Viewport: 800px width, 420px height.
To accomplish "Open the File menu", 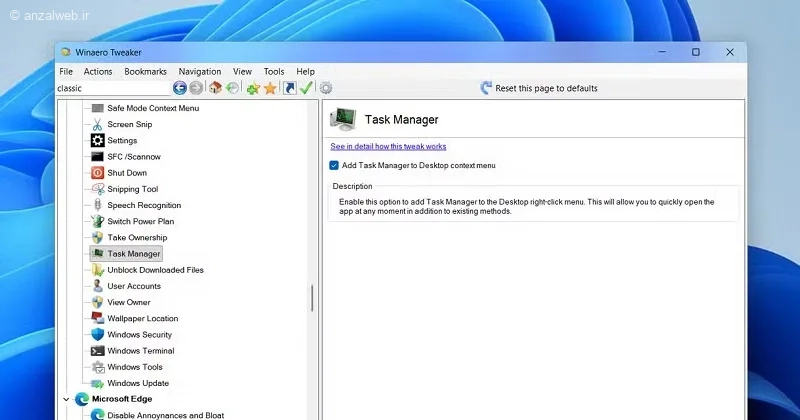I will [x=66, y=71].
